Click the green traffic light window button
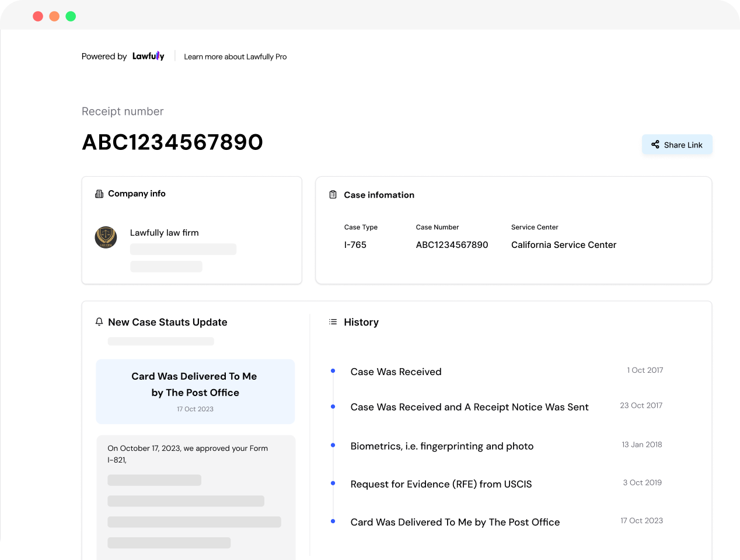Image resolution: width=740 pixels, height=560 pixels. click(71, 16)
